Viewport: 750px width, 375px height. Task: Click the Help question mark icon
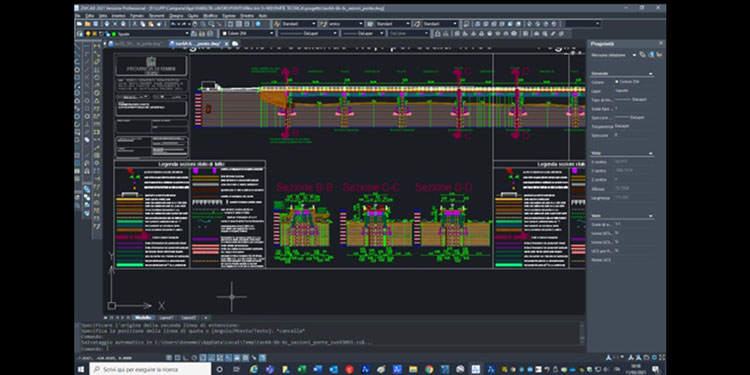(x=258, y=23)
